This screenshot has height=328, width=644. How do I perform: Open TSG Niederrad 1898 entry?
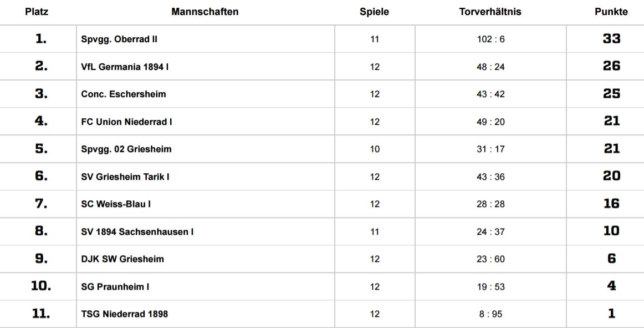coord(125,314)
